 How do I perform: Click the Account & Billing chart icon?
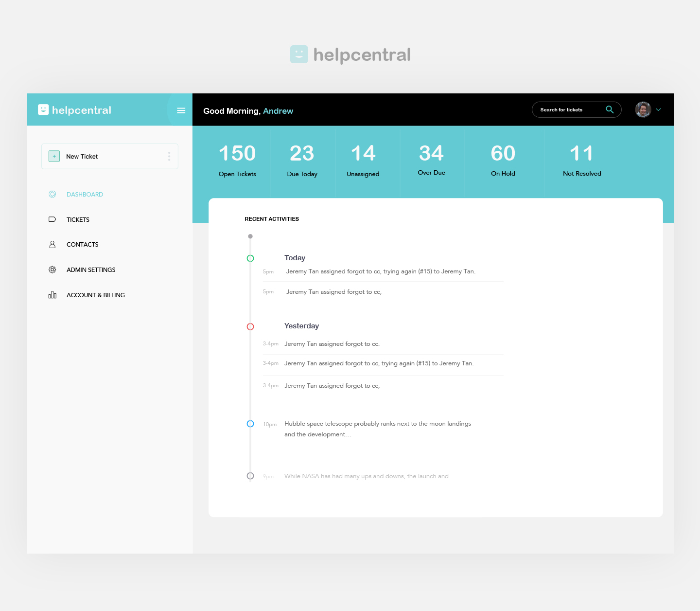(x=52, y=295)
